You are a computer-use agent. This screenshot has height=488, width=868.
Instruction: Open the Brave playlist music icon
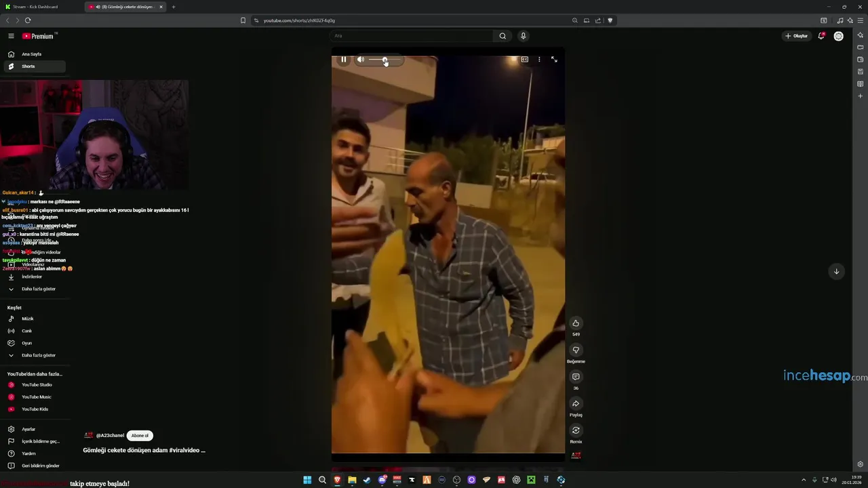pos(840,20)
